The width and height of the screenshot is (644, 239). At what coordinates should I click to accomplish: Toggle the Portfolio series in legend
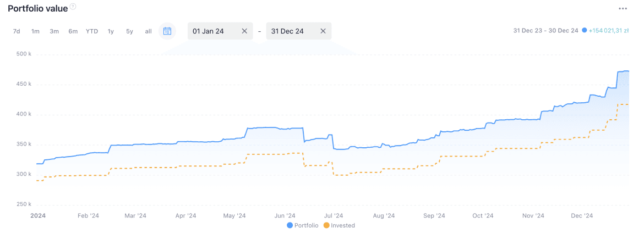pyautogui.click(x=302, y=225)
